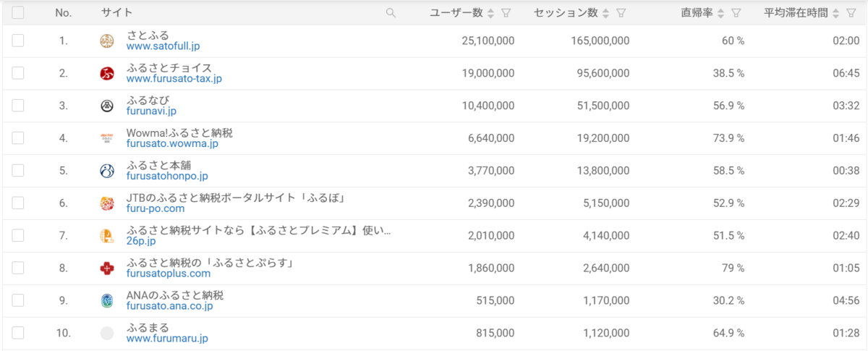
Task: Click the filter icon for セッション数
Action: pos(621,13)
